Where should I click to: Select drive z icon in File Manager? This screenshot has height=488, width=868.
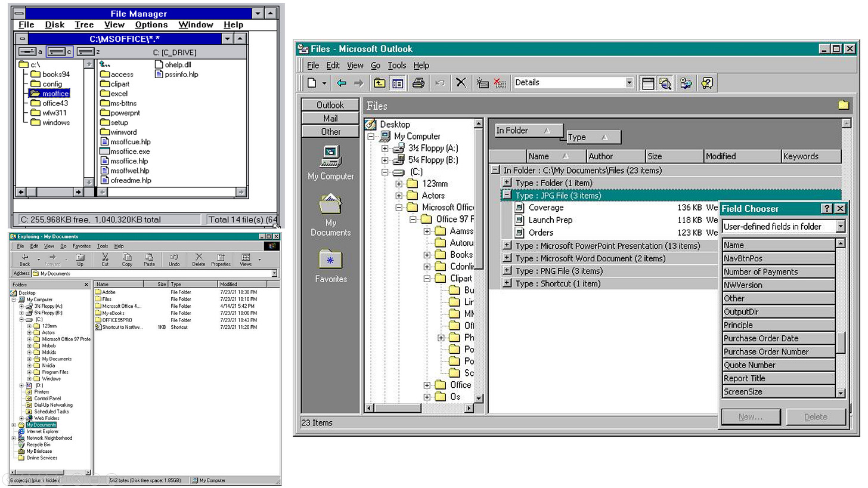(x=86, y=52)
